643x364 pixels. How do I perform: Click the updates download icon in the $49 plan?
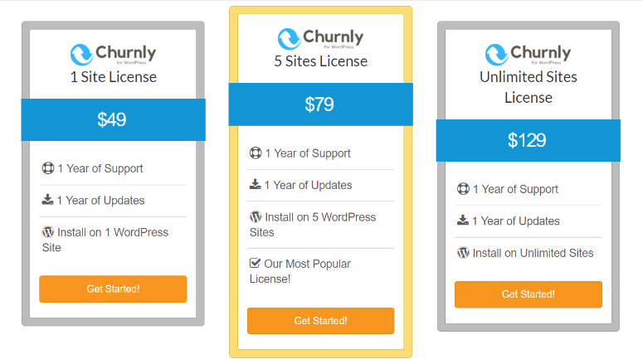pyautogui.click(x=47, y=200)
